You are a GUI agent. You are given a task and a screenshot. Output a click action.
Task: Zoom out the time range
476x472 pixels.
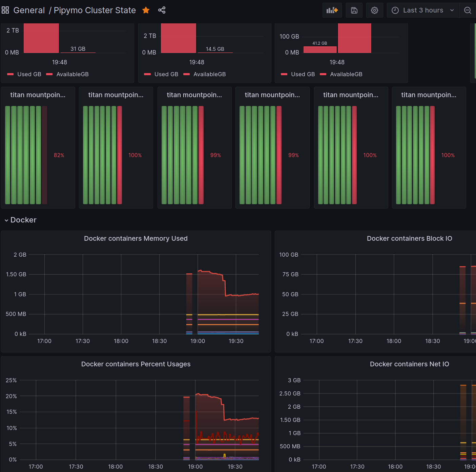coord(468,10)
